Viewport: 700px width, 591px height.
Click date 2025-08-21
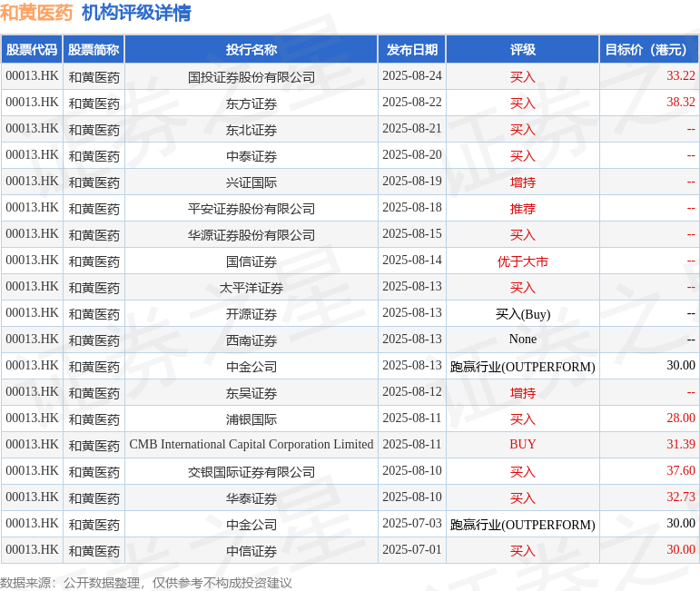412,129
